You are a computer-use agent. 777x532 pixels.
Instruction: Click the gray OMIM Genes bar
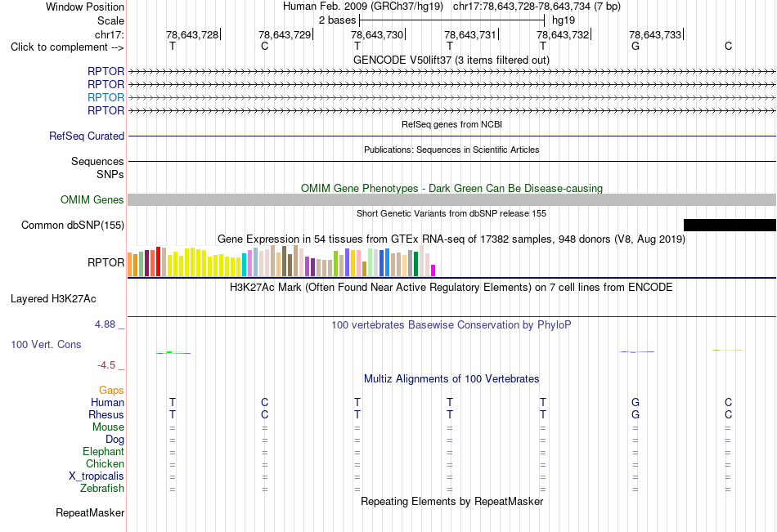pos(451,199)
